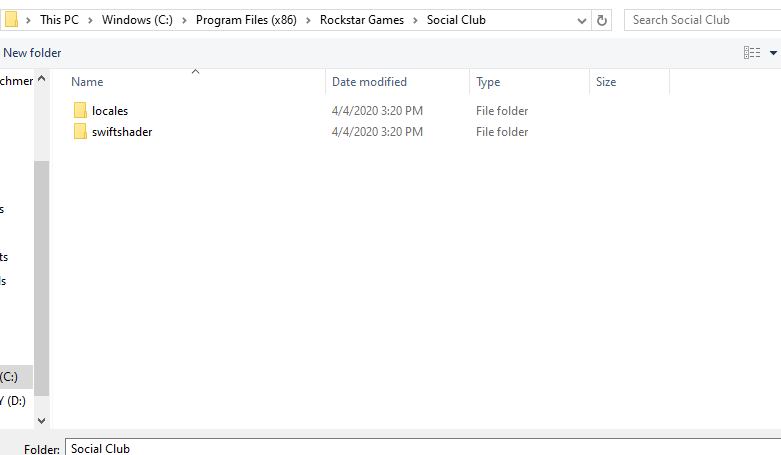
Task: Click the date modified of locales
Action: point(377,111)
